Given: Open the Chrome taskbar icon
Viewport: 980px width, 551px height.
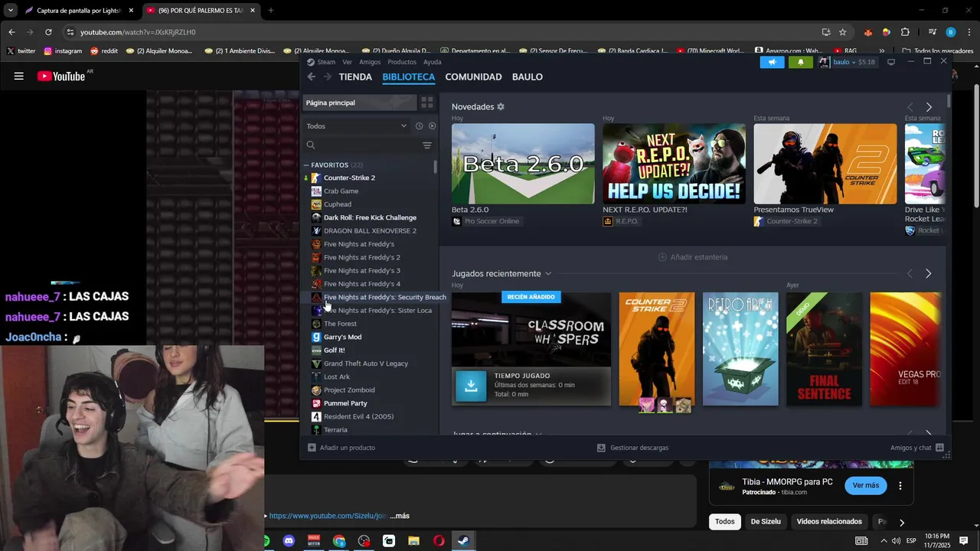Looking at the screenshot, I should point(339,541).
